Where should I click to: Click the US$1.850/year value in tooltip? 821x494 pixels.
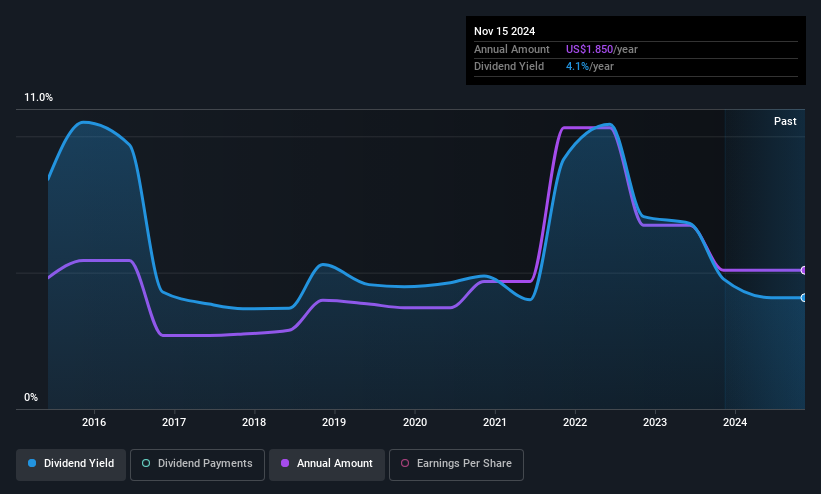pyautogui.click(x=602, y=49)
